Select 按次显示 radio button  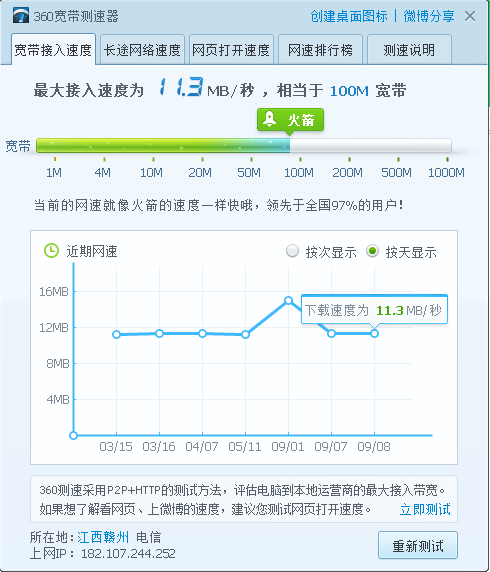point(292,251)
